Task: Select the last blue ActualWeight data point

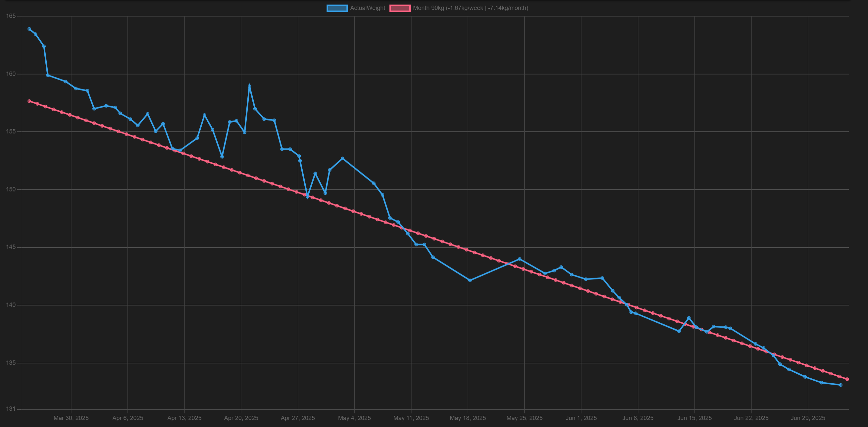Action: click(841, 385)
